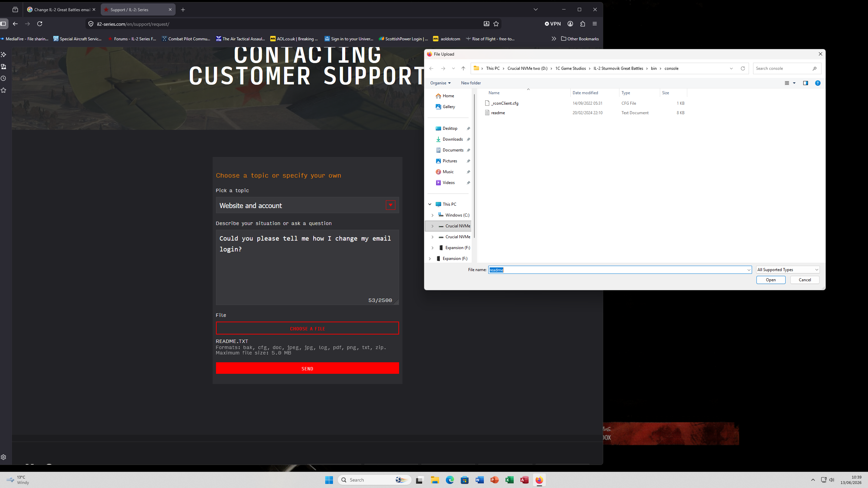The width and height of the screenshot is (868, 488).
Task: Reload the support page
Action: click(x=40, y=24)
